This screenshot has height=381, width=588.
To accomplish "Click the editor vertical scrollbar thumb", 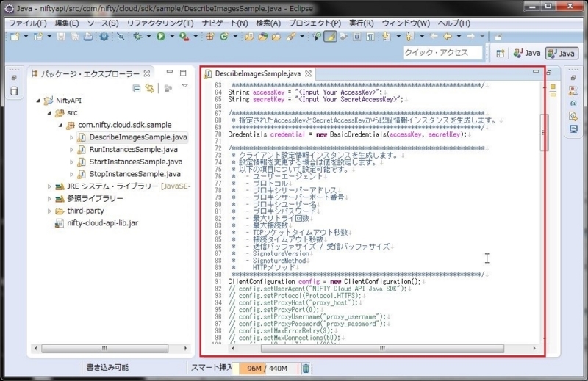I will [544, 132].
